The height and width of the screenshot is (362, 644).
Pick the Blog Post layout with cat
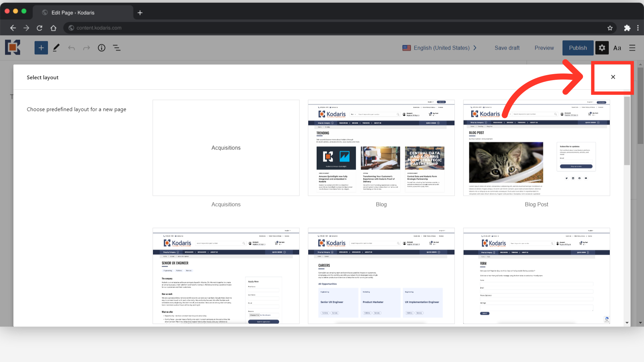coord(536,148)
